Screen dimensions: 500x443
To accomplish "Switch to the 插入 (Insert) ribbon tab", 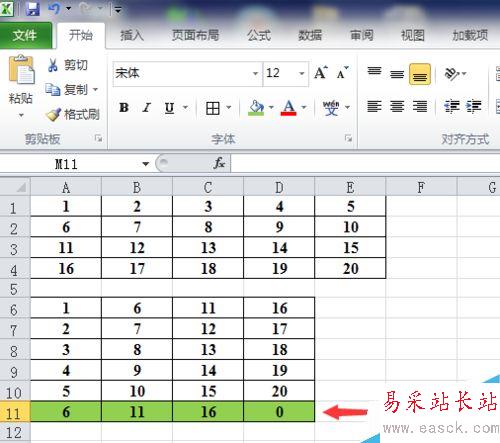I will point(132,35).
